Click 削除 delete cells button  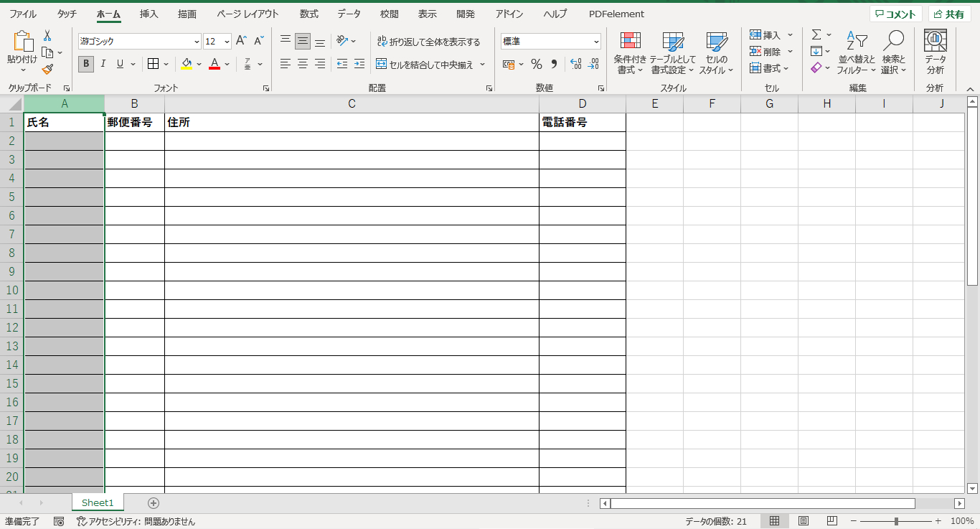click(765, 52)
